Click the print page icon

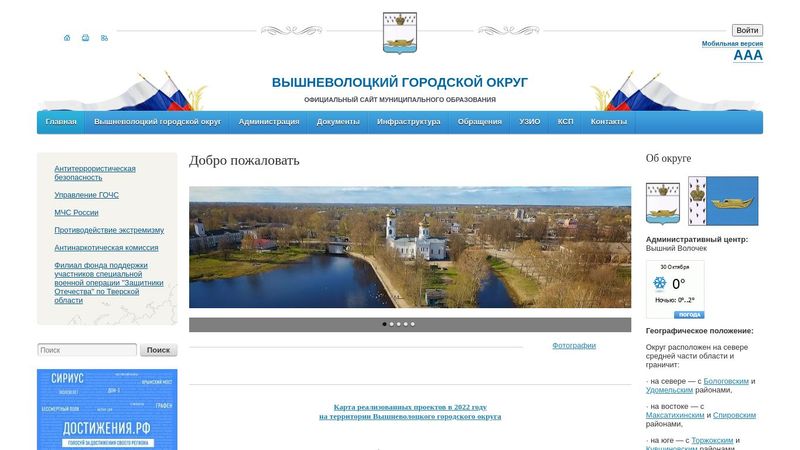(x=85, y=38)
